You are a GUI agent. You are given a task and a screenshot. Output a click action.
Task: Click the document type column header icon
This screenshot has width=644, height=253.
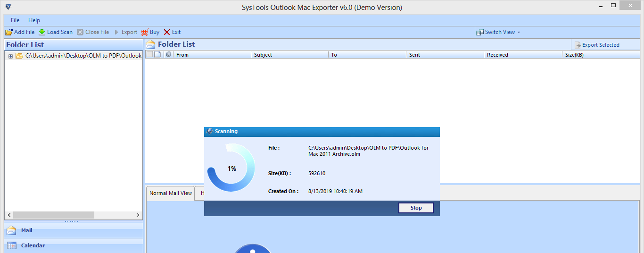point(158,54)
